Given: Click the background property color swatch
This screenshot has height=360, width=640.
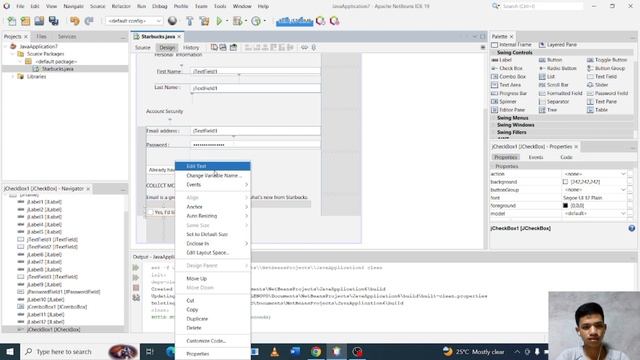Looking at the screenshot, I should tap(565, 182).
